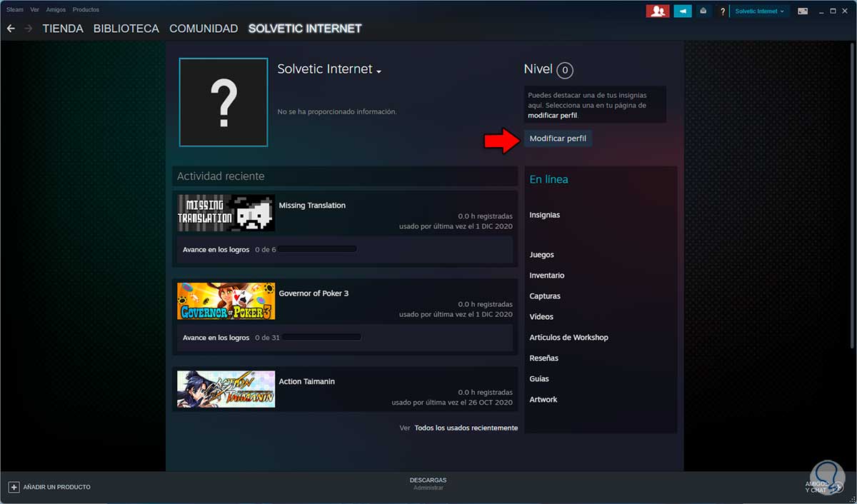Open the blue announcements megaphone icon
The height and width of the screenshot is (504, 857).
click(x=683, y=11)
